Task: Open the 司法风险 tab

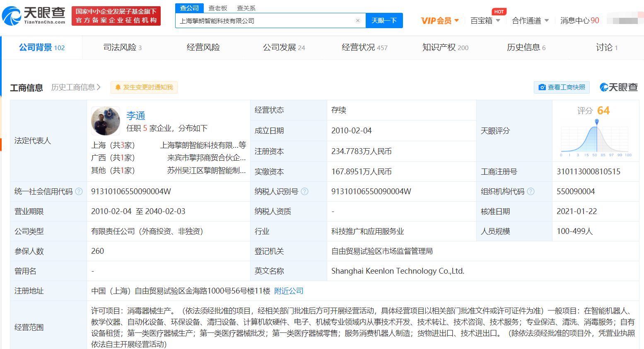Action: click(123, 47)
